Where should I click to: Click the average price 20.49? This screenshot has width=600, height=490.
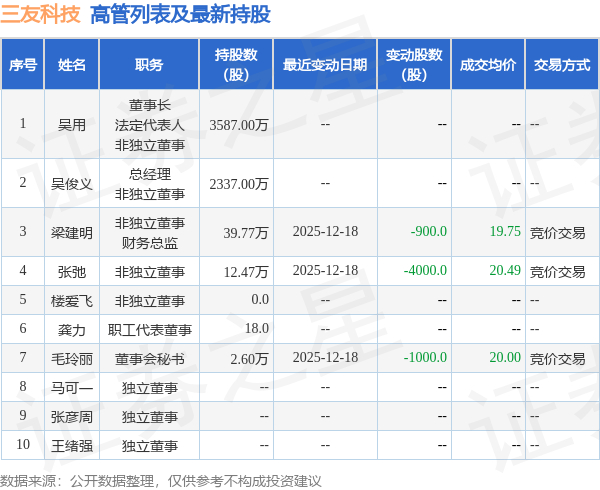[x=505, y=270]
